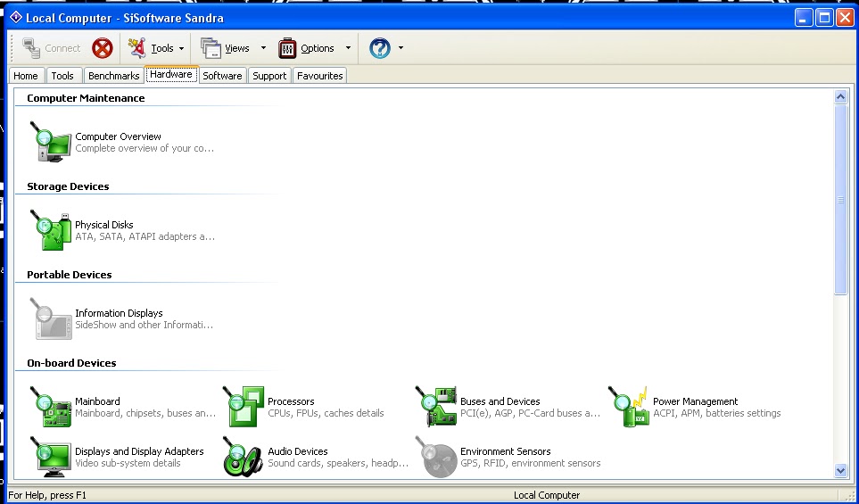Open the Environment Sensors icon
This screenshot has height=504, width=859.
[436, 457]
